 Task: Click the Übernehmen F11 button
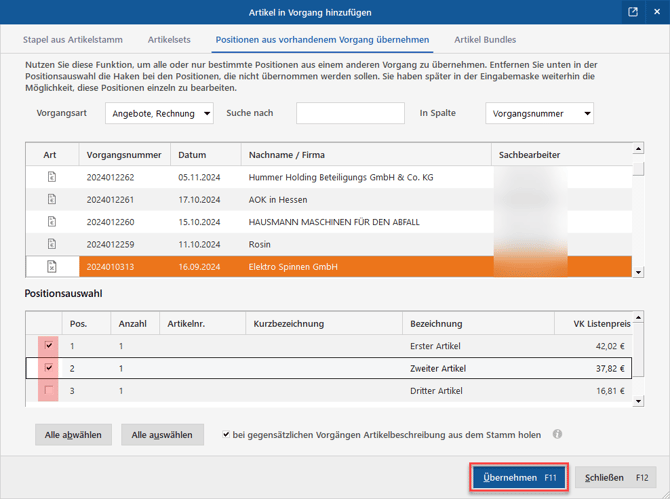tap(519, 477)
